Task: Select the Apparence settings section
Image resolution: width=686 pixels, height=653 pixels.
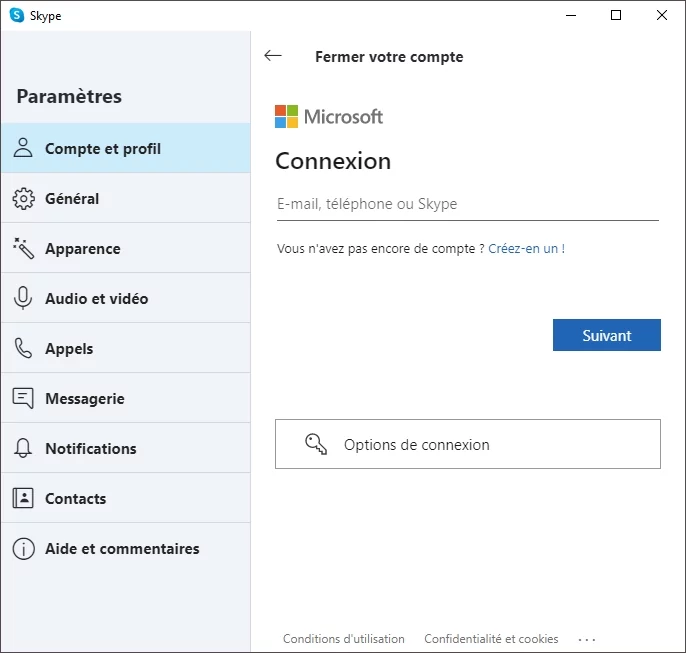Action: [126, 248]
